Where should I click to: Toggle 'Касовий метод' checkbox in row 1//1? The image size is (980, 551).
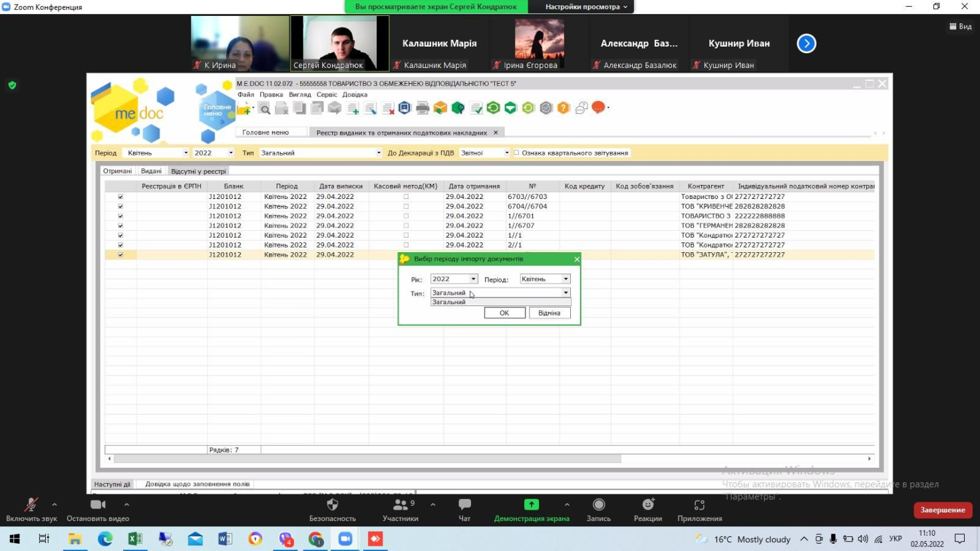tap(406, 236)
